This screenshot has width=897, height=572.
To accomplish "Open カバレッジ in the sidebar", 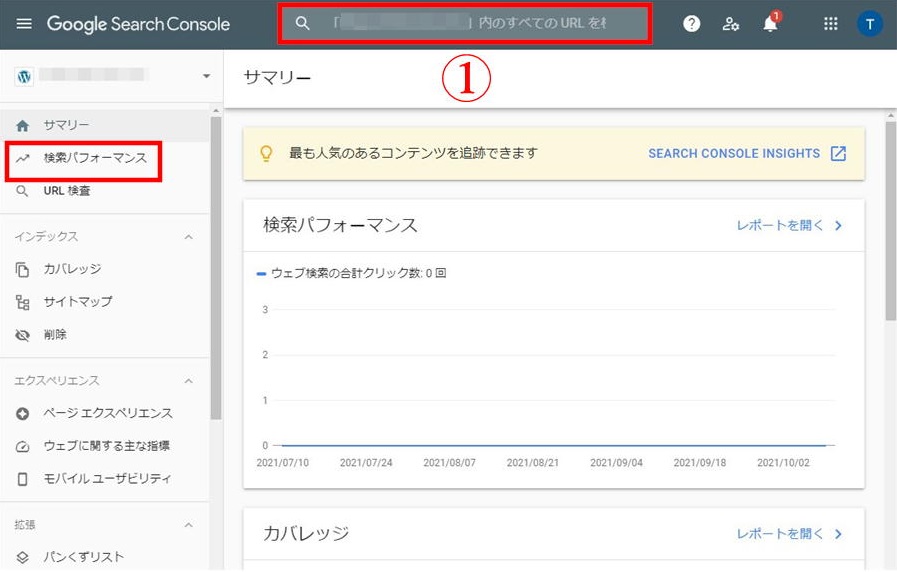I will pyautogui.click(x=72, y=269).
